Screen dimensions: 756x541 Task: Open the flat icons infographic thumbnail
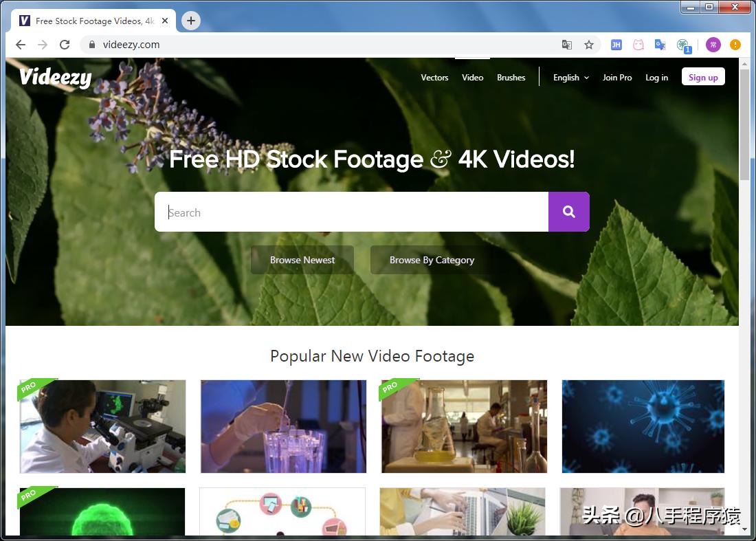(x=282, y=511)
